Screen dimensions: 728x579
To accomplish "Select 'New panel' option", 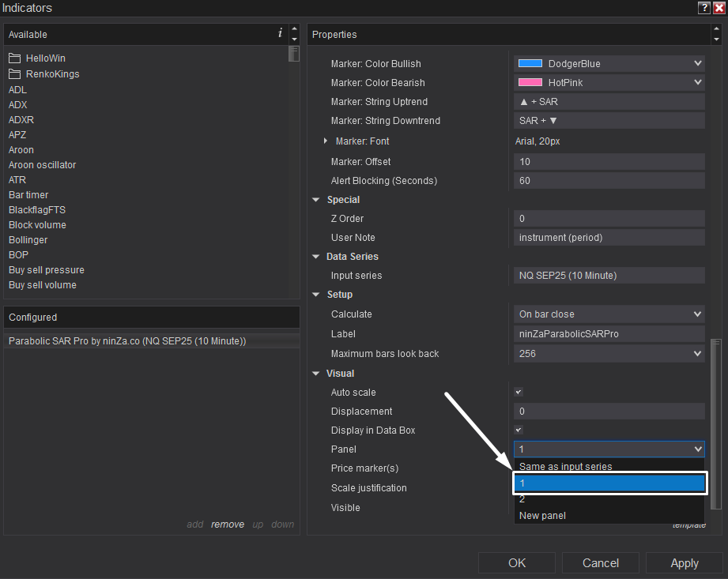I will pyautogui.click(x=609, y=516).
